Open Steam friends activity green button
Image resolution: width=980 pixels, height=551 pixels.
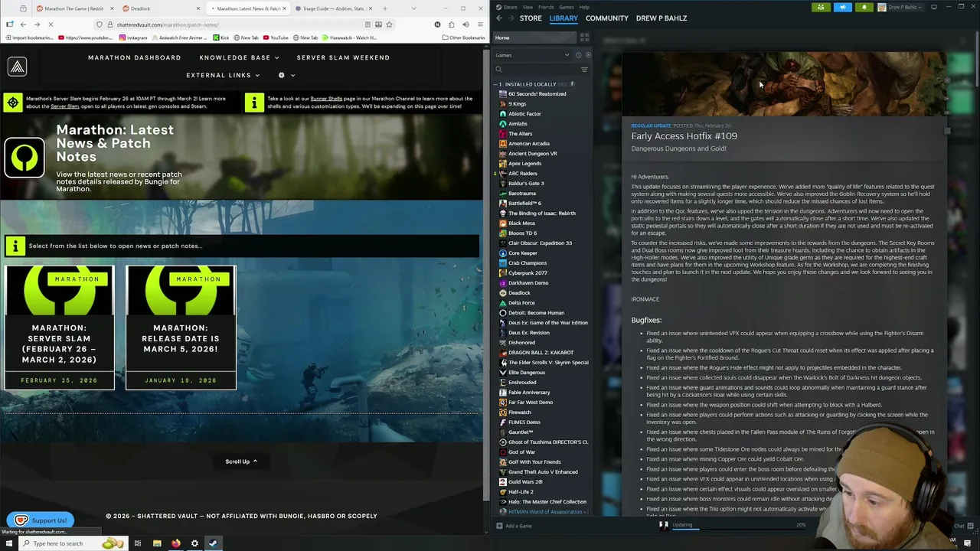point(821,7)
